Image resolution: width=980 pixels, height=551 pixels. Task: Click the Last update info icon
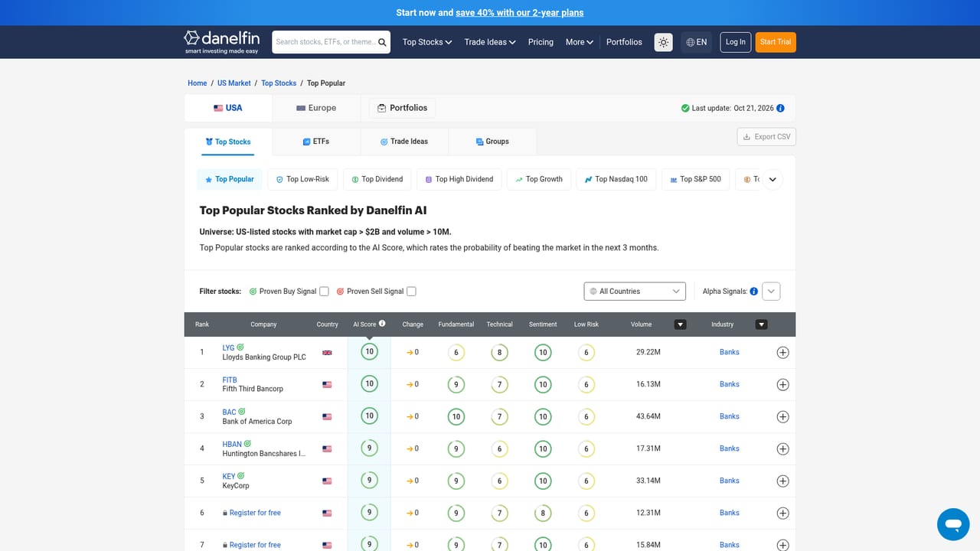tap(780, 108)
